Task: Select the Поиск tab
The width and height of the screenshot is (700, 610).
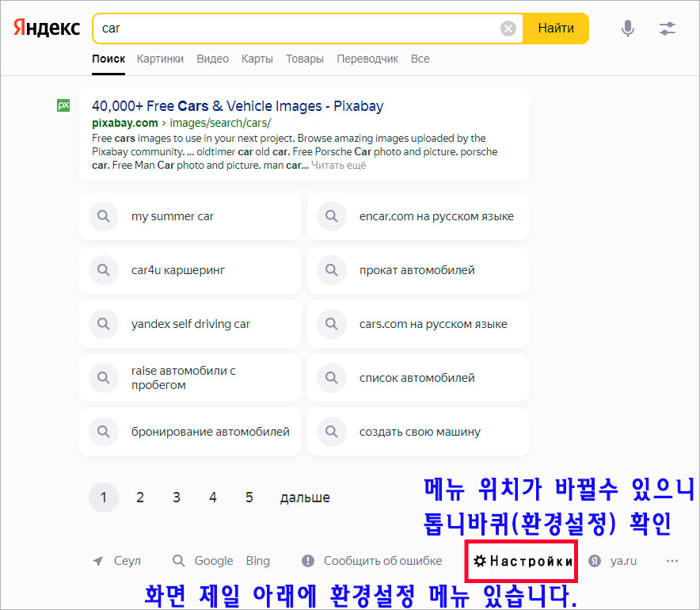Action: 108,59
